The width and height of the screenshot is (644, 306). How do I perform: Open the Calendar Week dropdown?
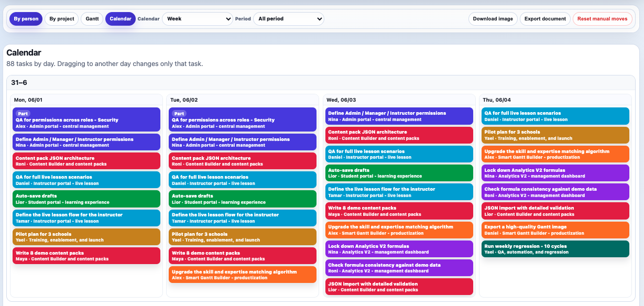pyautogui.click(x=198, y=19)
